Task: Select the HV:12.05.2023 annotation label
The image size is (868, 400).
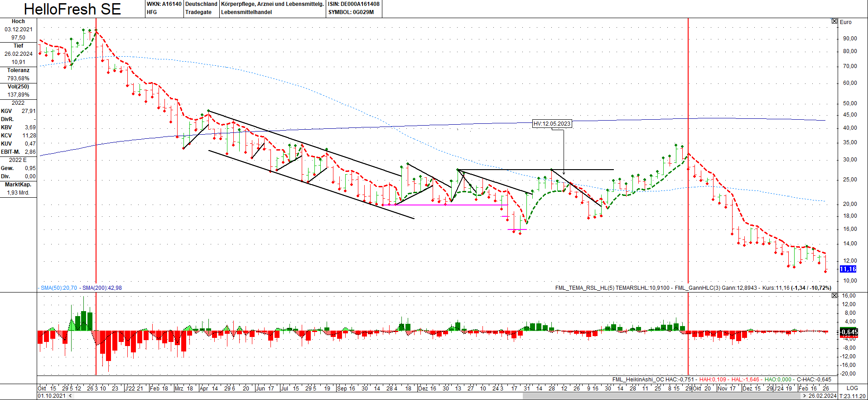Action: coord(552,124)
